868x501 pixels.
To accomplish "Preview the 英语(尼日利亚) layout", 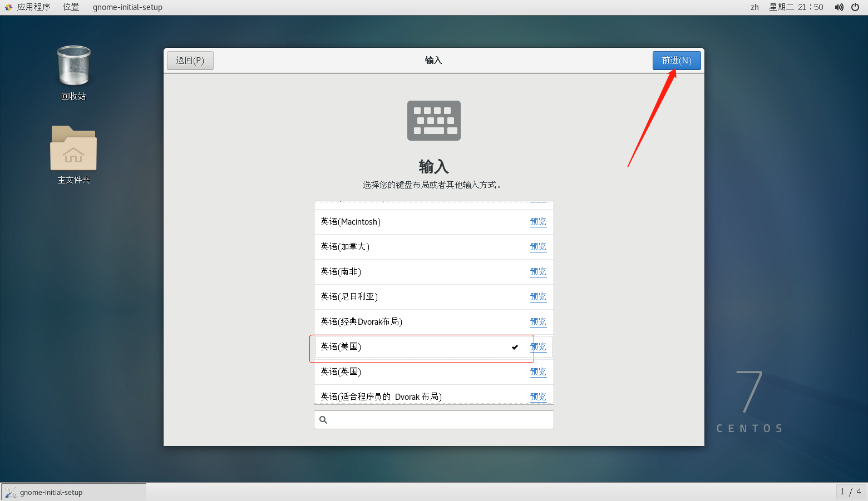I will click(538, 297).
